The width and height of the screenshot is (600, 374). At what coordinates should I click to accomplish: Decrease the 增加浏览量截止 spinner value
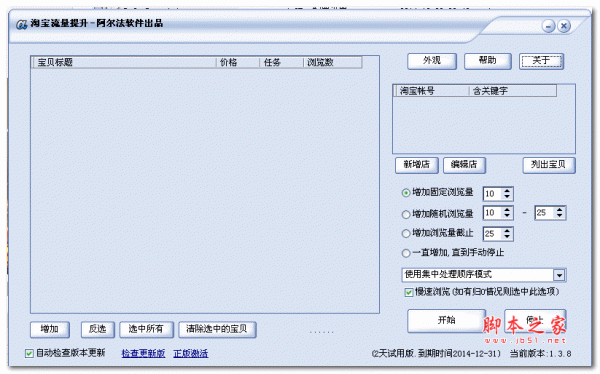507,237
